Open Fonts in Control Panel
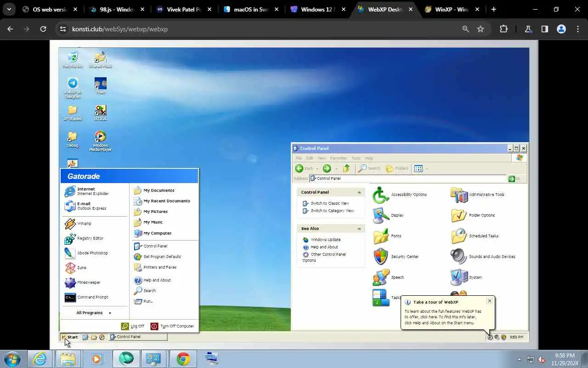 point(387,236)
